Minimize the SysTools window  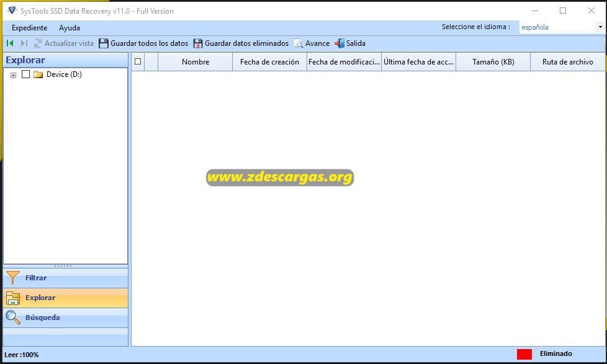[x=534, y=11]
